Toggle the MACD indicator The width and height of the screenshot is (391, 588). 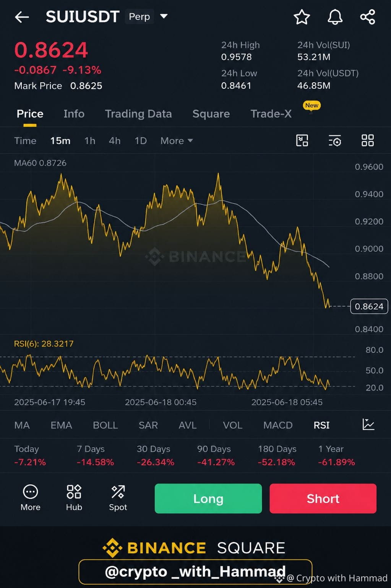point(278,425)
